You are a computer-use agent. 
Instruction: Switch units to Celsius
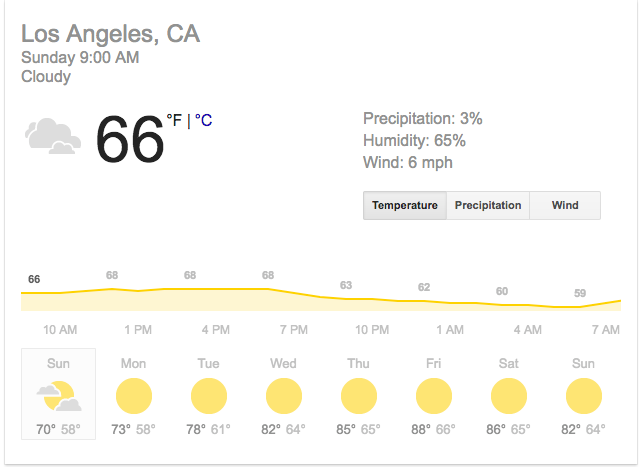(203, 121)
